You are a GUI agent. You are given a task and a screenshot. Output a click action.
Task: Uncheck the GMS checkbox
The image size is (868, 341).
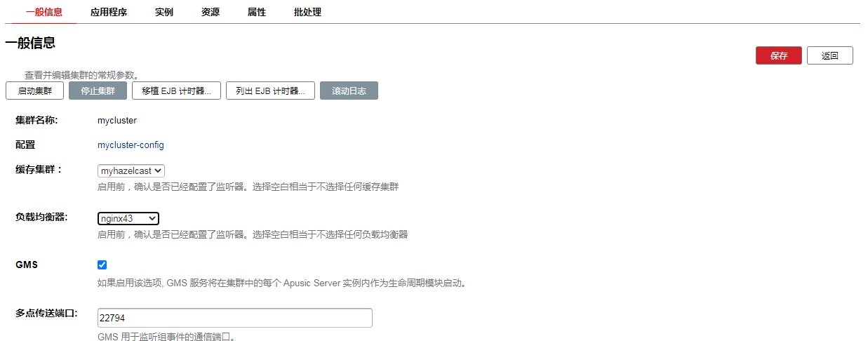tap(102, 265)
